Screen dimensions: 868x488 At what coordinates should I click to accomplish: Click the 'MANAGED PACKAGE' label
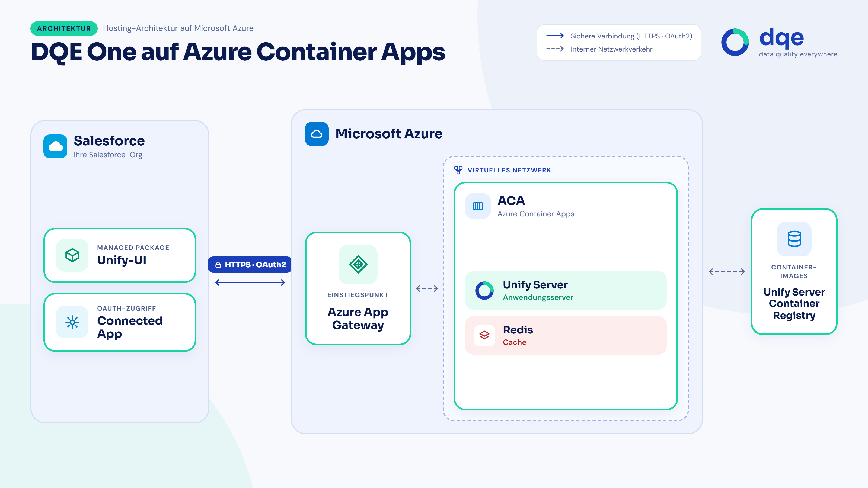click(x=133, y=248)
